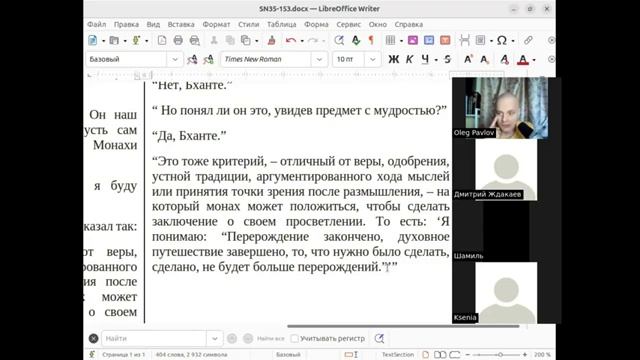Expand the paragraph style 'Базовый' dropdown
The height and width of the screenshot is (360, 640).
tap(175, 59)
